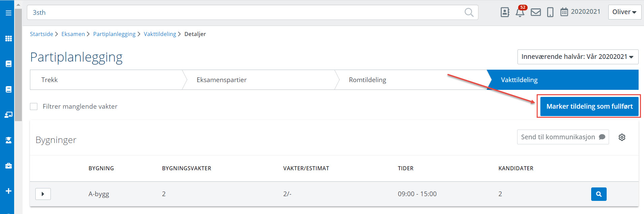Click the mobile phone icon
Image resolution: width=644 pixels, height=214 pixels.
click(550, 12)
